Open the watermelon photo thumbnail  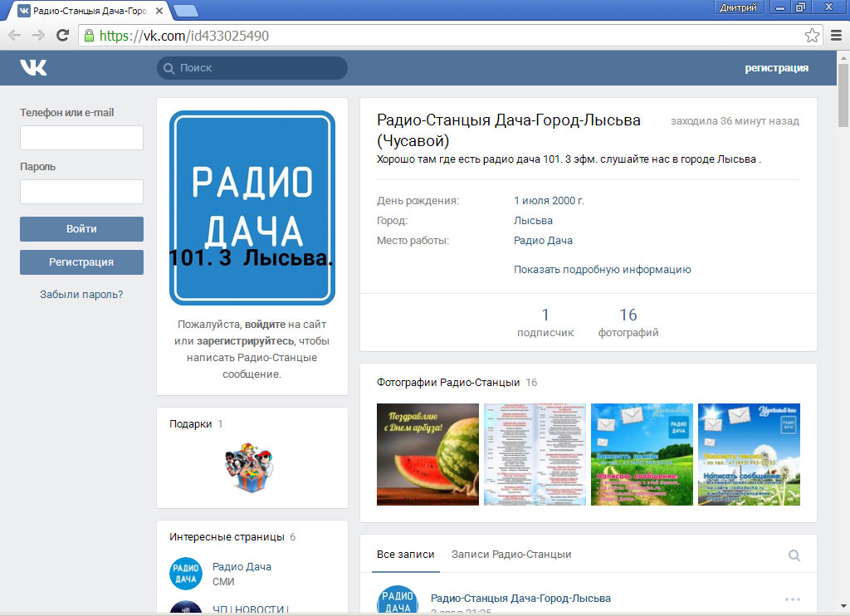(x=427, y=454)
